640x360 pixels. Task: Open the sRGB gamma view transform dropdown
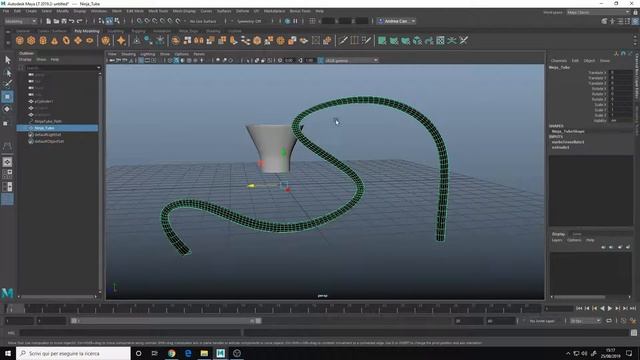[x=351, y=60]
